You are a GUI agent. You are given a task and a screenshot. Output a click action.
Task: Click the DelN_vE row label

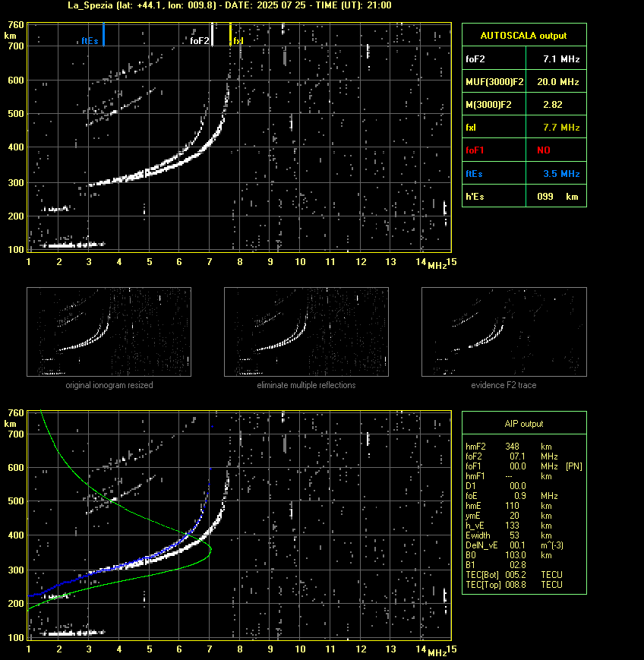pos(481,545)
